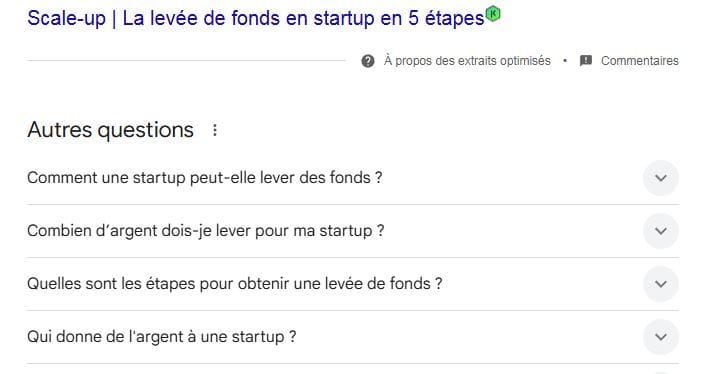Viewport: 710px width, 374px height.
Task: Click the feedback flag icon
Action: point(586,61)
